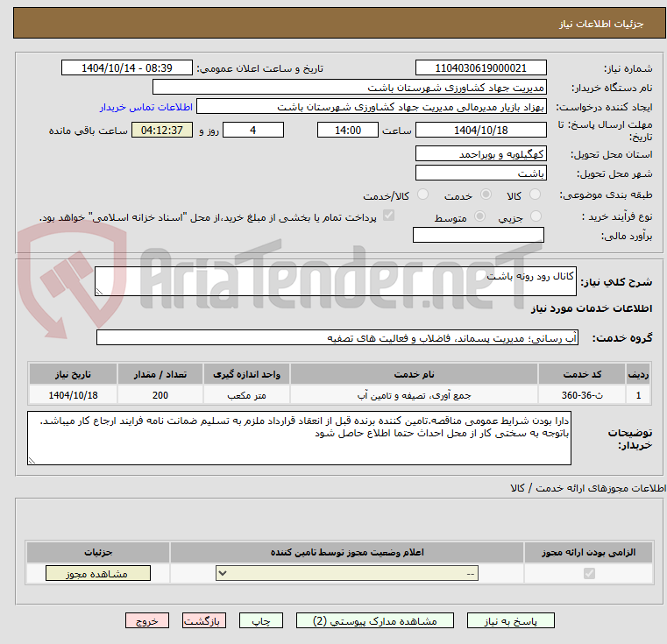Click اطلاعات مجوزهای ارائه خدمت / کالا heading
667x644 pixels.
pyautogui.click(x=588, y=488)
